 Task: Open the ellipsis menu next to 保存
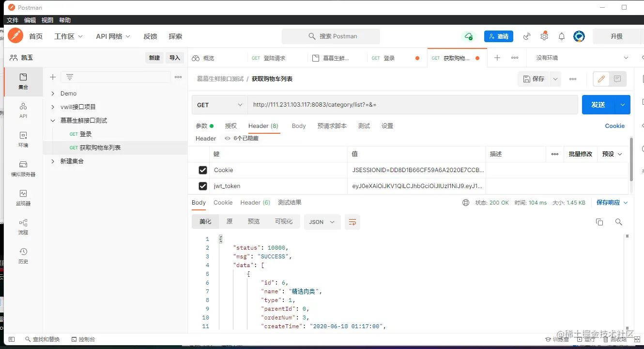coord(573,79)
